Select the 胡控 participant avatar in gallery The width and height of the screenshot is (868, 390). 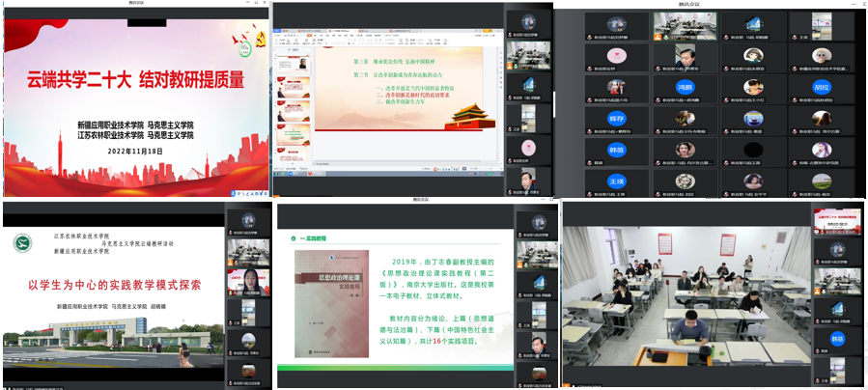(822, 87)
